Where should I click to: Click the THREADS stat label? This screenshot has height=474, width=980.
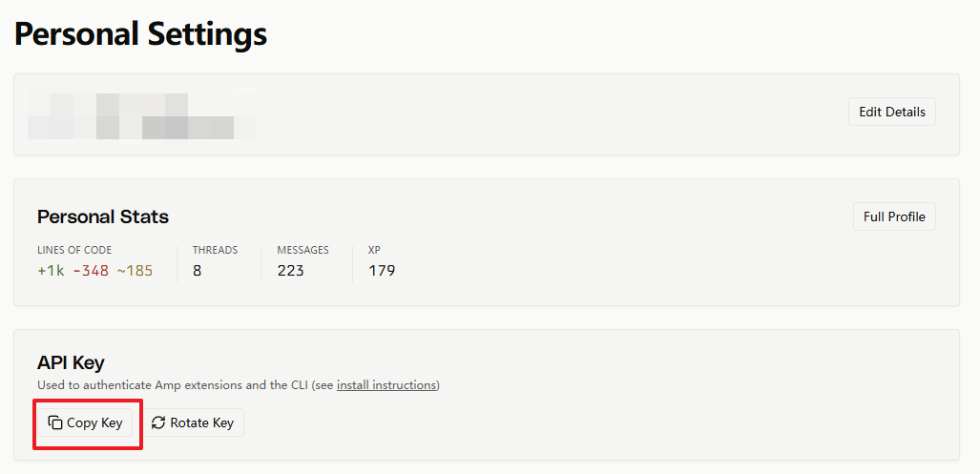[x=215, y=250]
